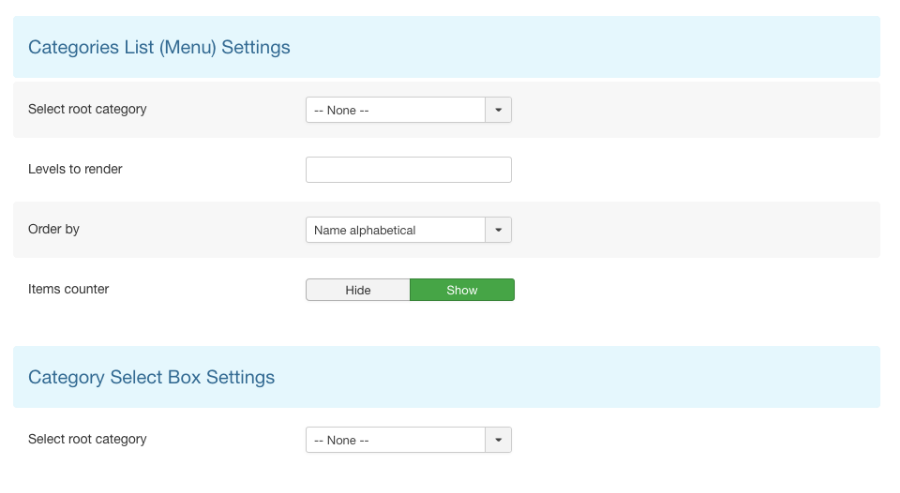
Task: Click the caret arrow of the Select Box root category
Action: pos(498,440)
